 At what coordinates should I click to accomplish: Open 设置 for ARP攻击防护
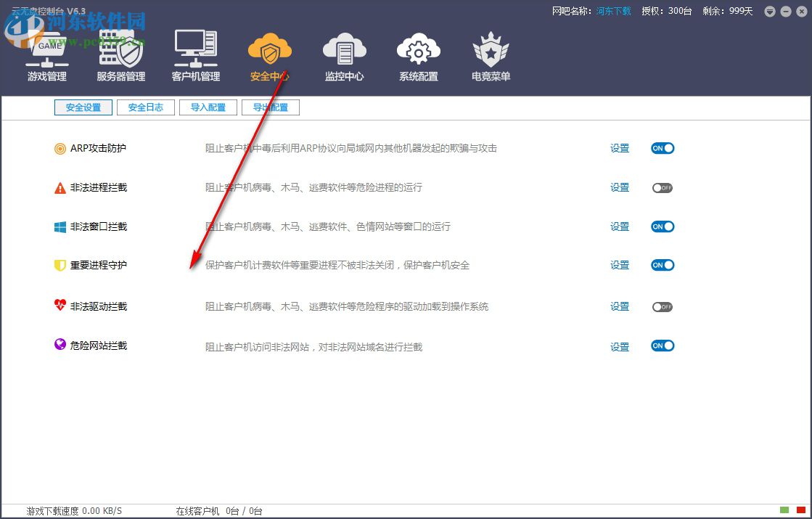pyautogui.click(x=620, y=148)
